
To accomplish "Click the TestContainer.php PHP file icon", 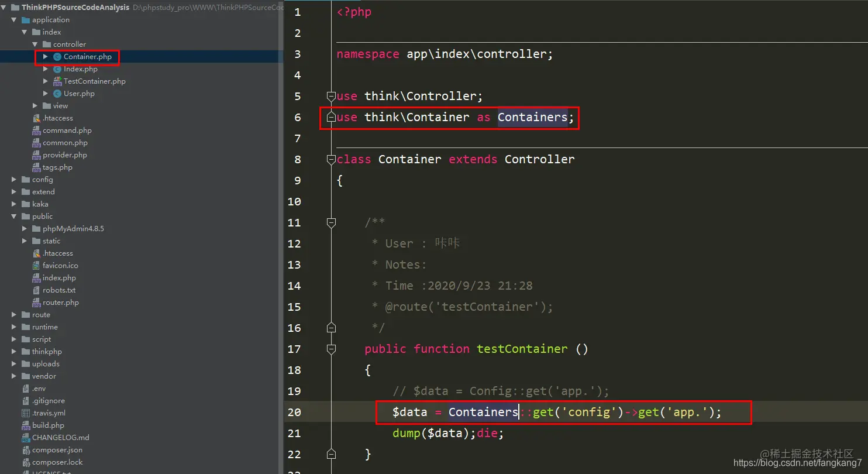I will [57, 81].
